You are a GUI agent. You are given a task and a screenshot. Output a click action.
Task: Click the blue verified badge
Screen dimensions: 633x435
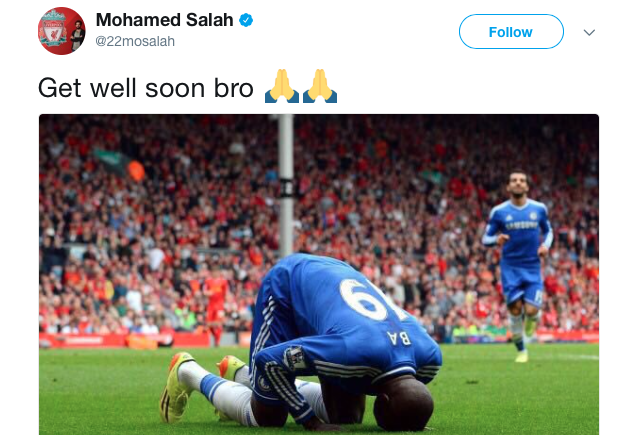pos(246,20)
